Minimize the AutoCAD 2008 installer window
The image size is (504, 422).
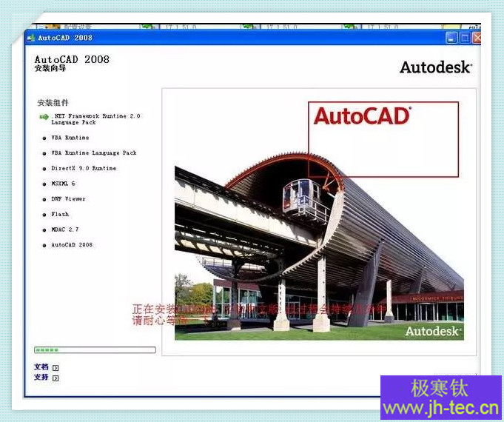(451, 38)
